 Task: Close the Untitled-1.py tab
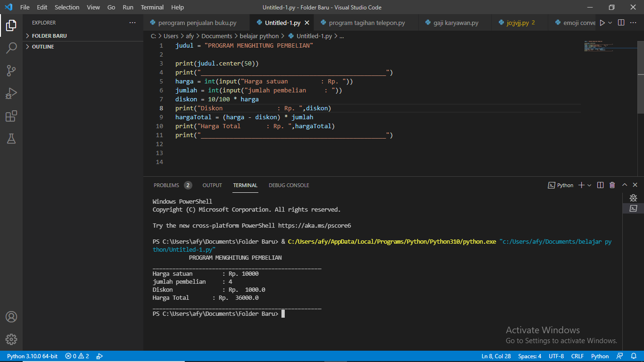307,23
